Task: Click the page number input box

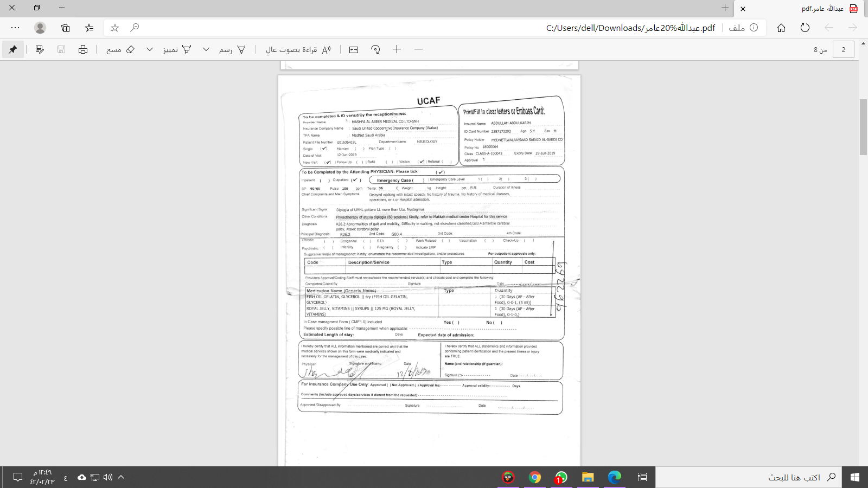Action: [x=844, y=49]
